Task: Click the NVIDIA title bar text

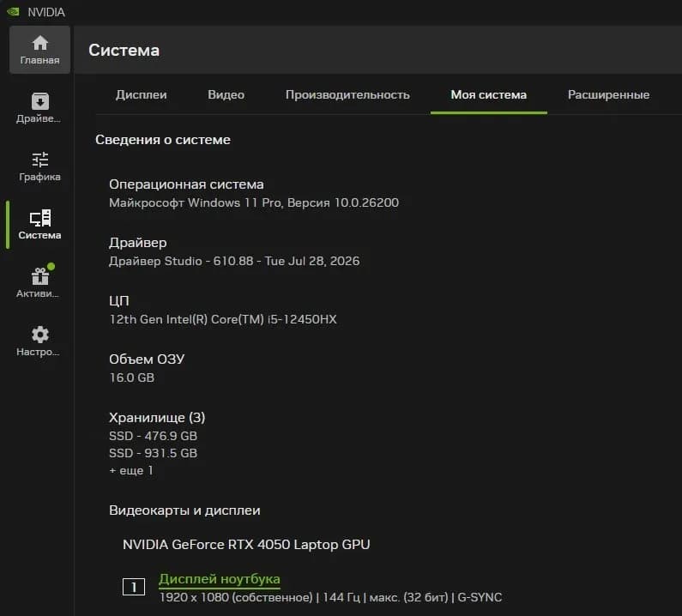Action: (46, 12)
